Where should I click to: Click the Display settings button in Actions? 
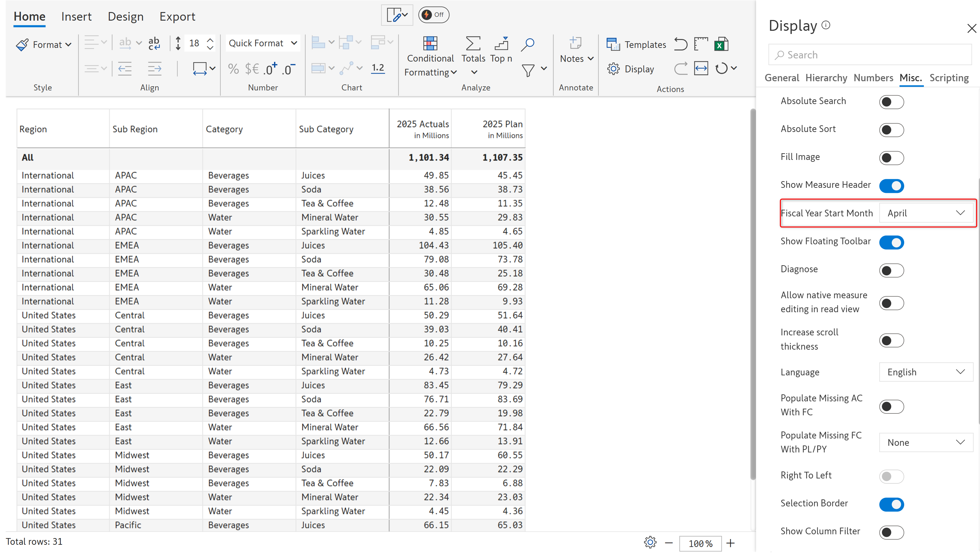pyautogui.click(x=631, y=69)
